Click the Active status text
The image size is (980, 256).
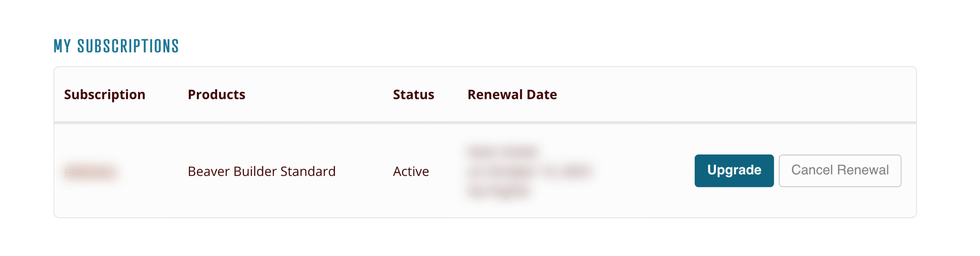[x=411, y=171]
